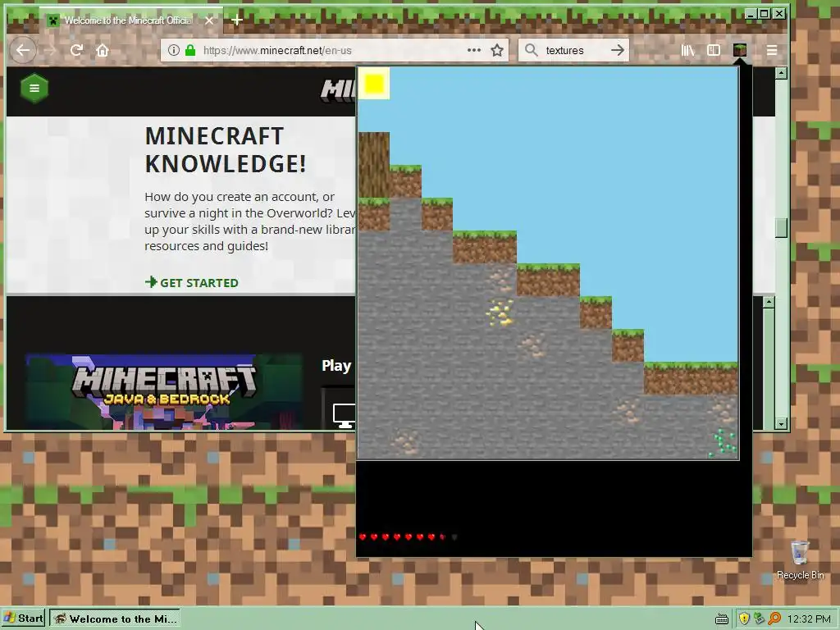Click the page scrollbar thumb
This screenshot has width=840, height=630.
coord(781,228)
